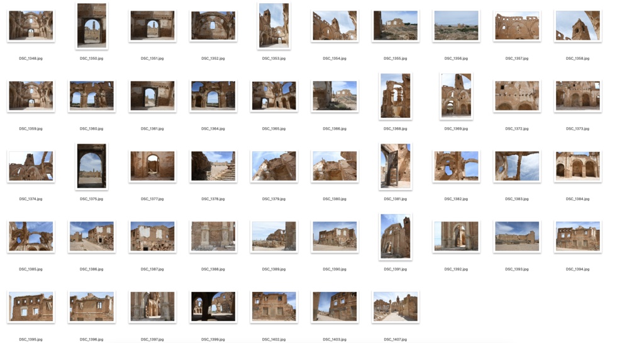Select the DSC_1381.jpg portrait thumbnail

(x=396, y=166)
